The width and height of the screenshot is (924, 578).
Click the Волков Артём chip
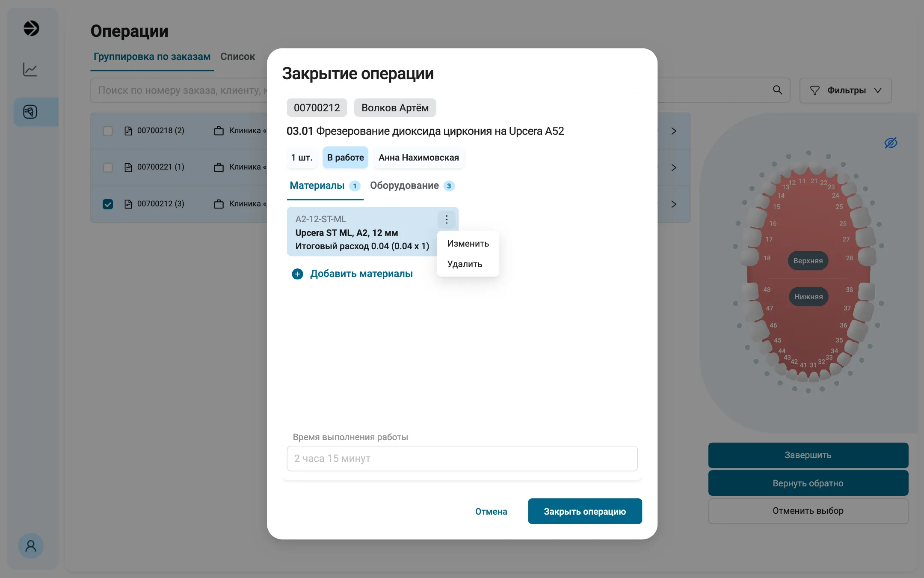tap(395, 108)
